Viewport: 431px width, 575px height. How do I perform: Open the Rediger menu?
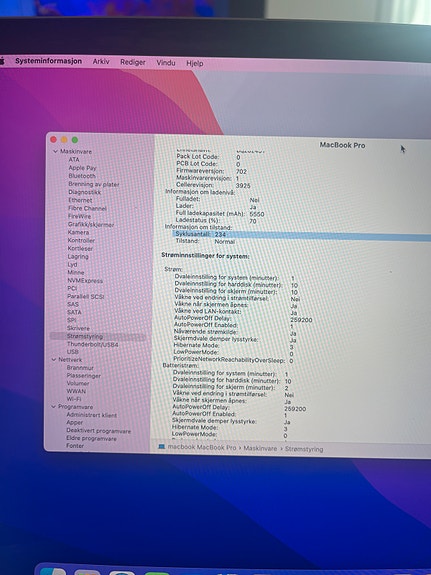pos(133,62)
